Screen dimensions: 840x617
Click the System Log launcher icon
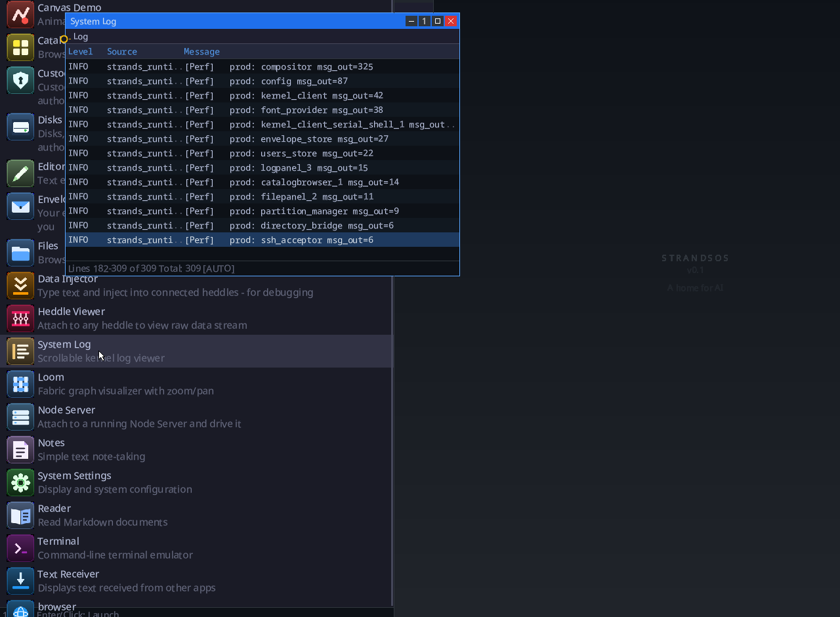click(20, 351)
